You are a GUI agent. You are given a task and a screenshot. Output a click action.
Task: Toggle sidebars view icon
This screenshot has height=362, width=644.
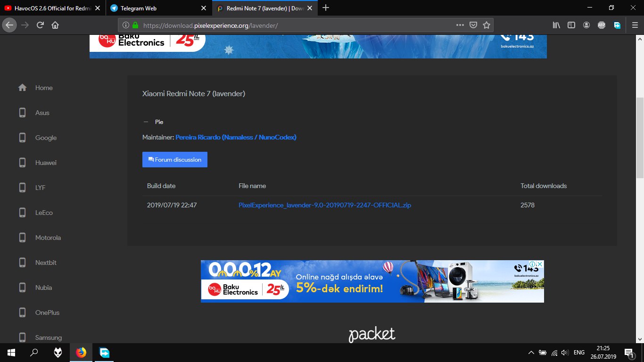click(x=571, y=25)
